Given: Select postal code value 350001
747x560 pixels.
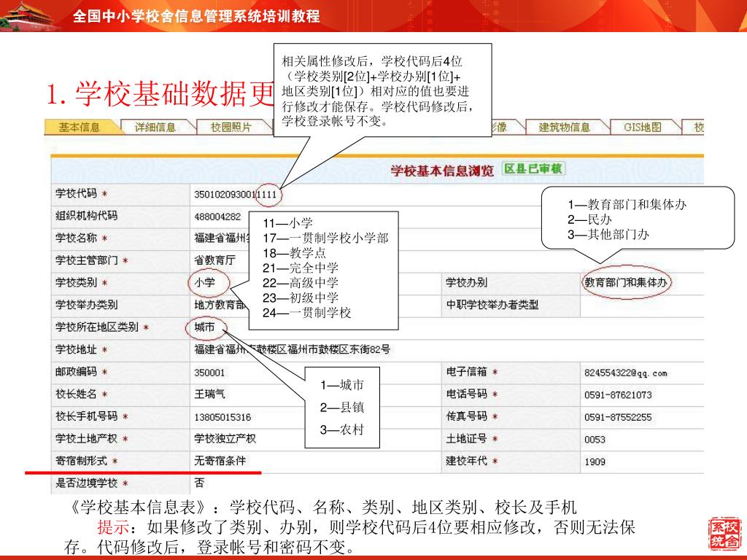Looking at the screenshot, I should pos(209,373).
